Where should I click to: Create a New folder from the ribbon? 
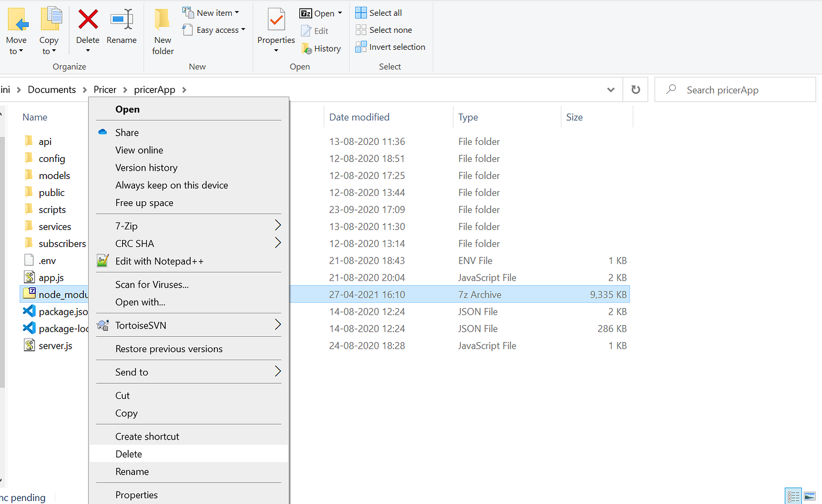(162, 29)
